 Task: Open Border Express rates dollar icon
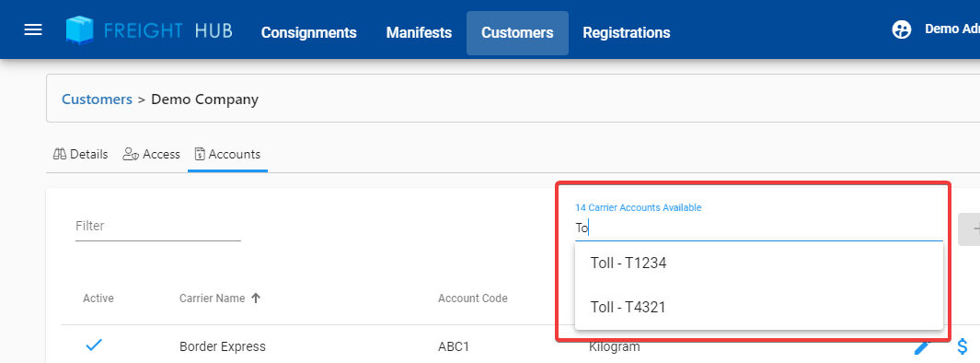[x=963, y=346]
